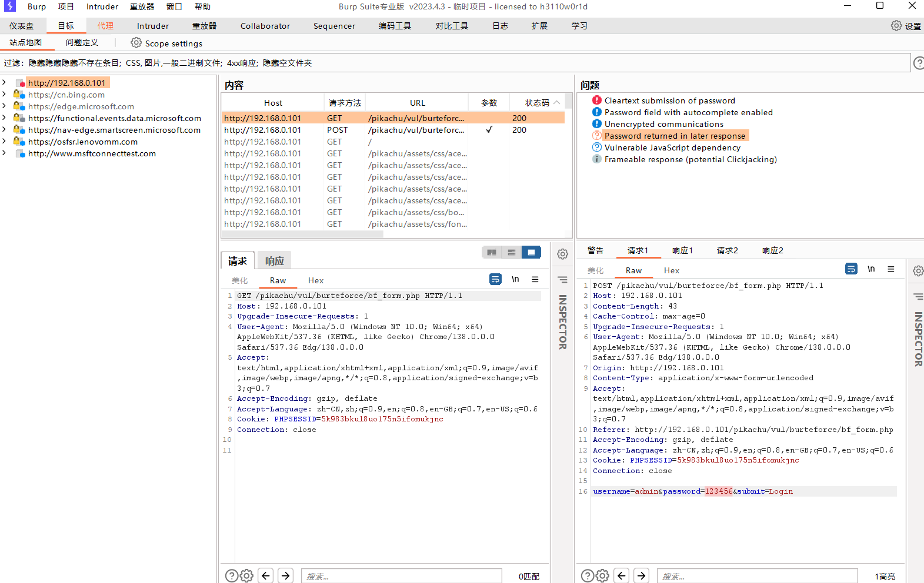Expand functional.events.data.microsoft.com tree node

tap(4, 118)
